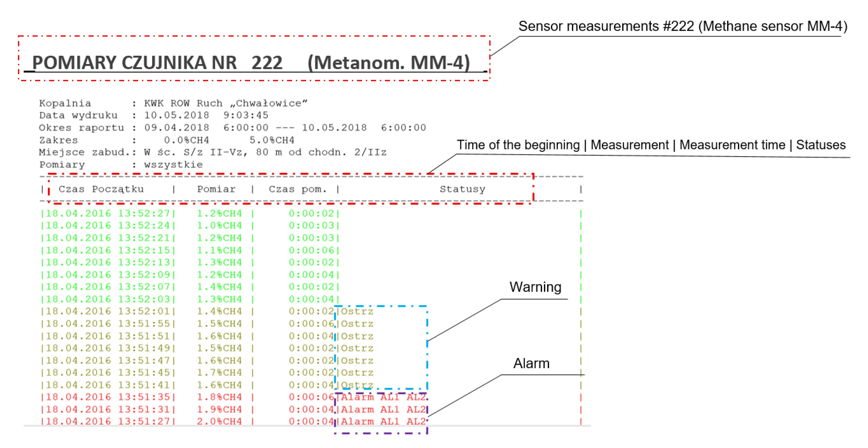Click the Czas Początku column header
The width and height of the screenshot is (868, 448).
tap(101, 189)
